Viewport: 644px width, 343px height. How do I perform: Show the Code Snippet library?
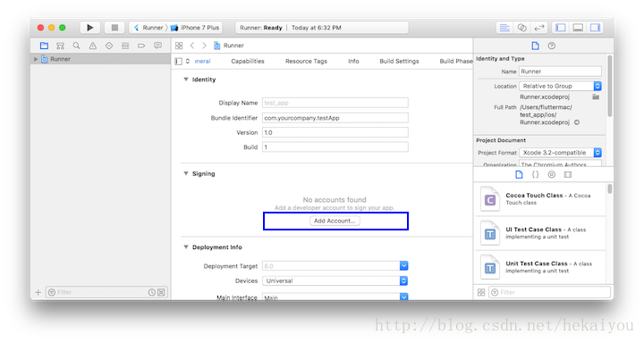point(535,175)
